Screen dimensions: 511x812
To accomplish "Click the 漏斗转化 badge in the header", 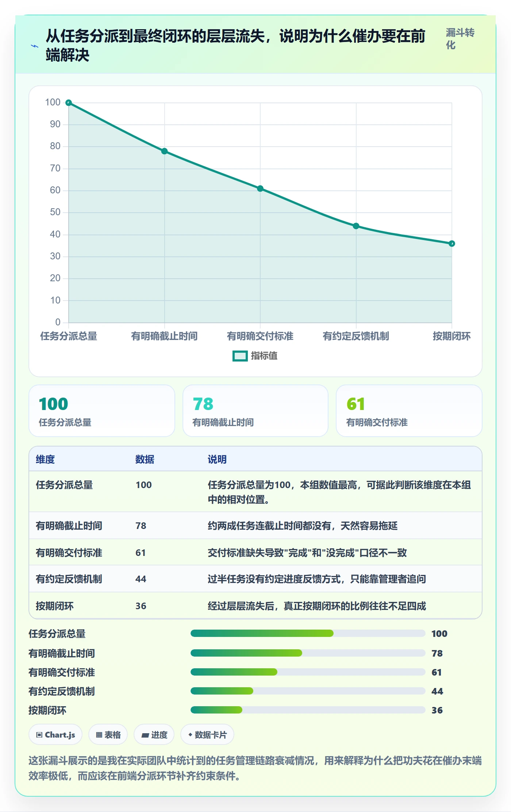I will pyautogui.click(x=460, y=39).
